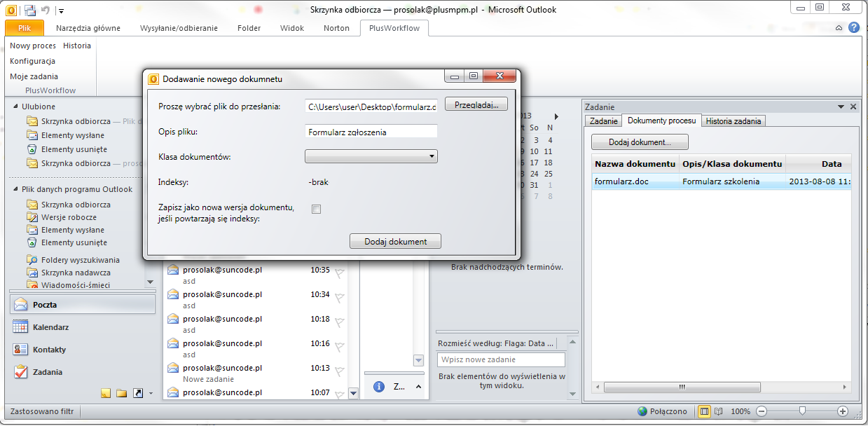Click the Nowy proces icon in PlusWorkflow ribbon

pos(32,45)
